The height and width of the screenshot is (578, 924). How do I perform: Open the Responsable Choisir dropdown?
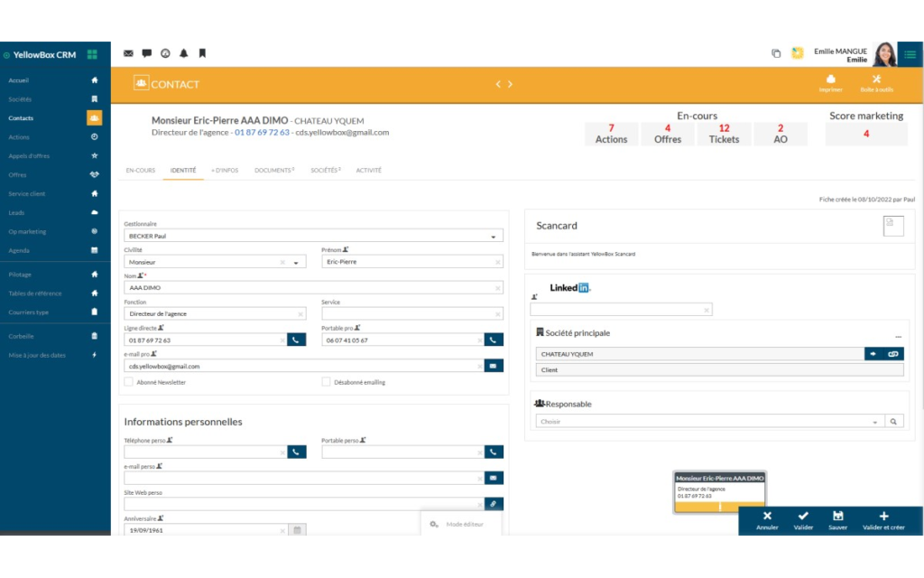(710, 421)
